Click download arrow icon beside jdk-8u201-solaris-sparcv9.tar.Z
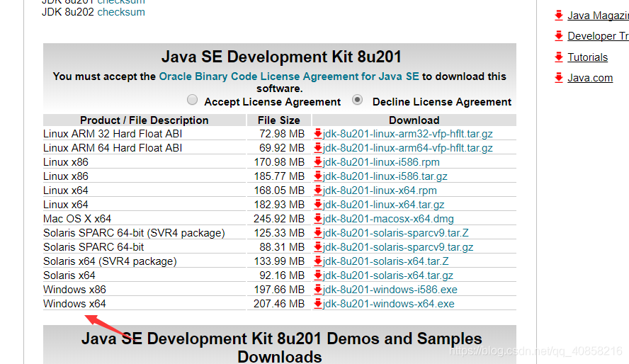The height and width of the screenshot is (364, 629). click(x=318, y=233)
